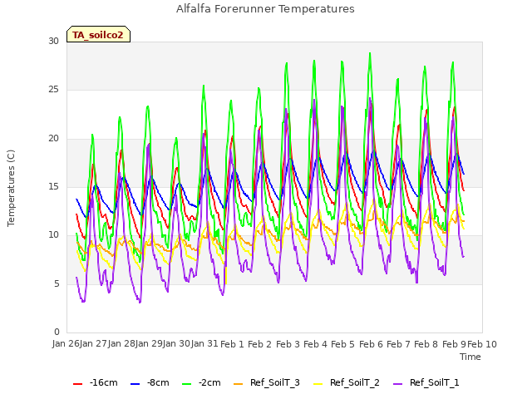
Task: Click the Jan 28 x-axis tick label
Action: [x=121, y=344]
